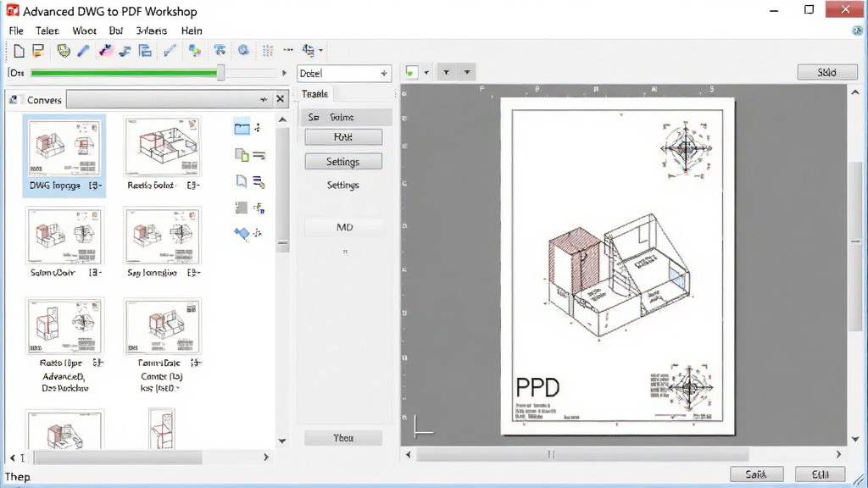This screenshot has width=868, height=488.
Task: Open the Woot menu
Action: tap(84, 31)
